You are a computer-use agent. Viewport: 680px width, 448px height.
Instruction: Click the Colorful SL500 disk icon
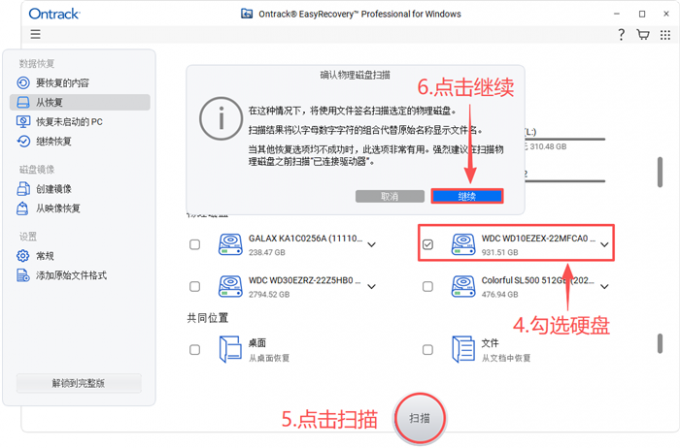[x=463, y=287]
